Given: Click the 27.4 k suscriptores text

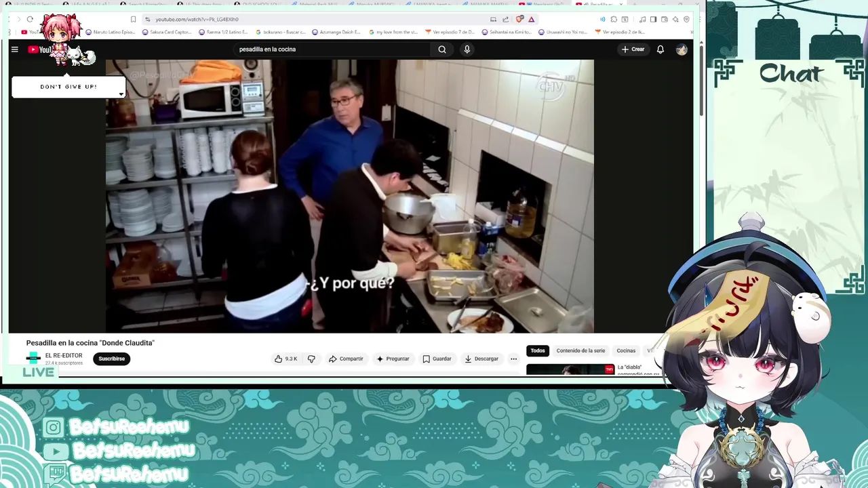Looking at the screenshot, I should [x=64, y=363].
